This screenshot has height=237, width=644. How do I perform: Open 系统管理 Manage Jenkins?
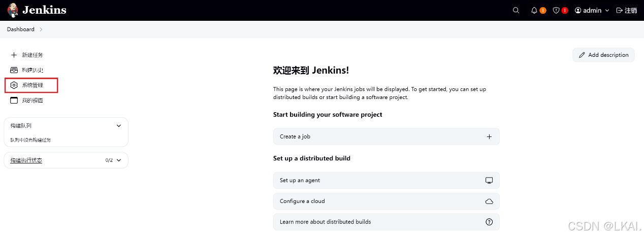coord(32,85)
